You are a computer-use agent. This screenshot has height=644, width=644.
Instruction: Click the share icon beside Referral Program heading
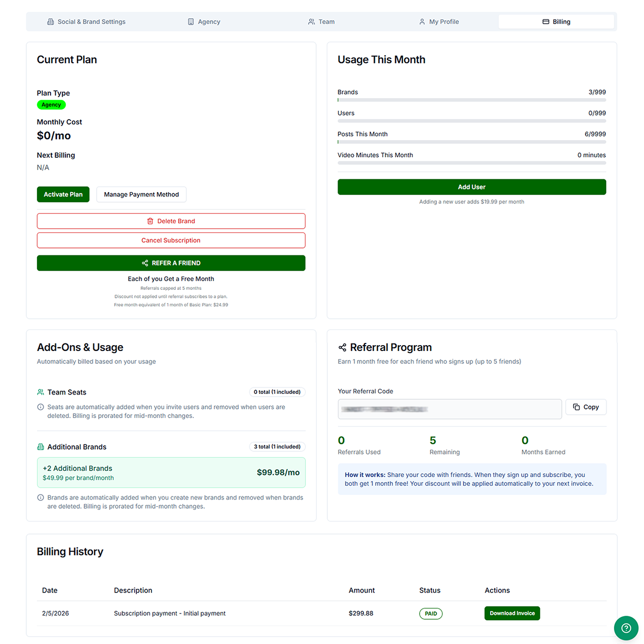342,347
